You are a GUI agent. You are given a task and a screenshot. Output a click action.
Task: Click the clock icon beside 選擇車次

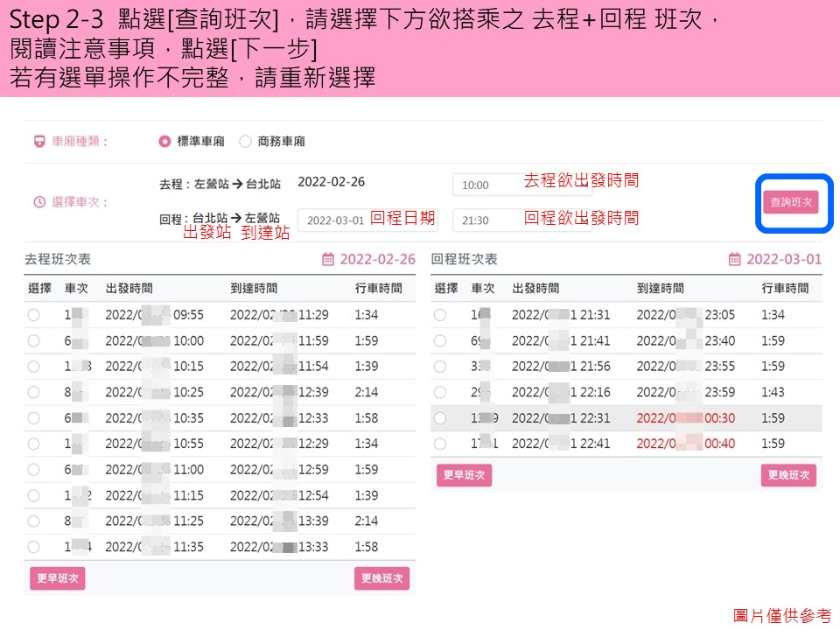tap(38, 202)
